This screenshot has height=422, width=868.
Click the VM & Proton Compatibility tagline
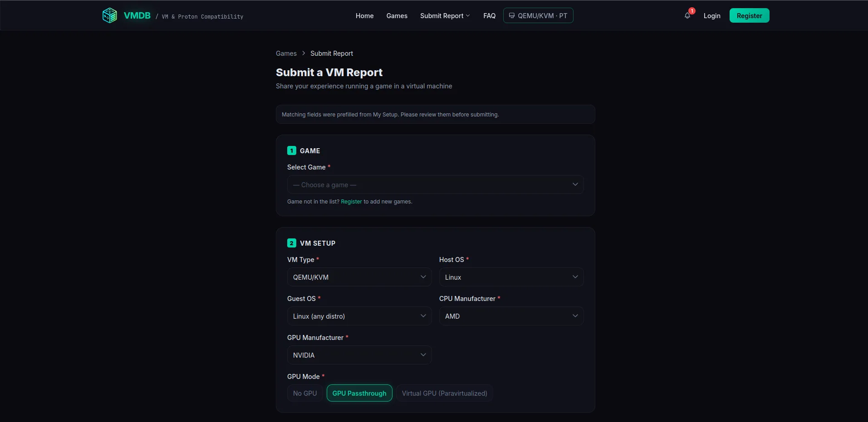[x=202, y=17]
